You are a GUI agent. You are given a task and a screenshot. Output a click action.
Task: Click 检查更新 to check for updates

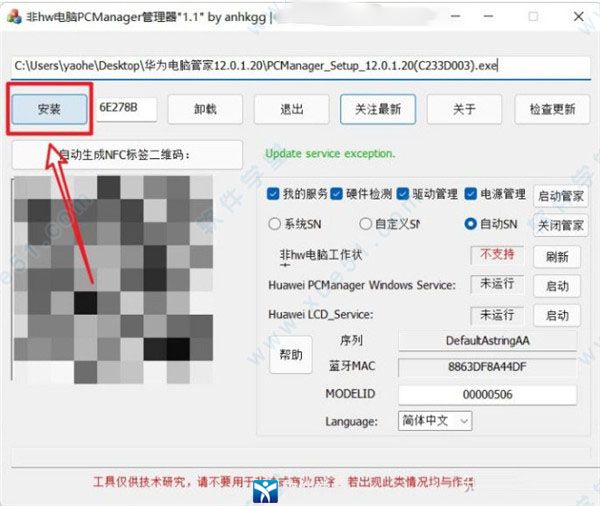click(551, 109)
